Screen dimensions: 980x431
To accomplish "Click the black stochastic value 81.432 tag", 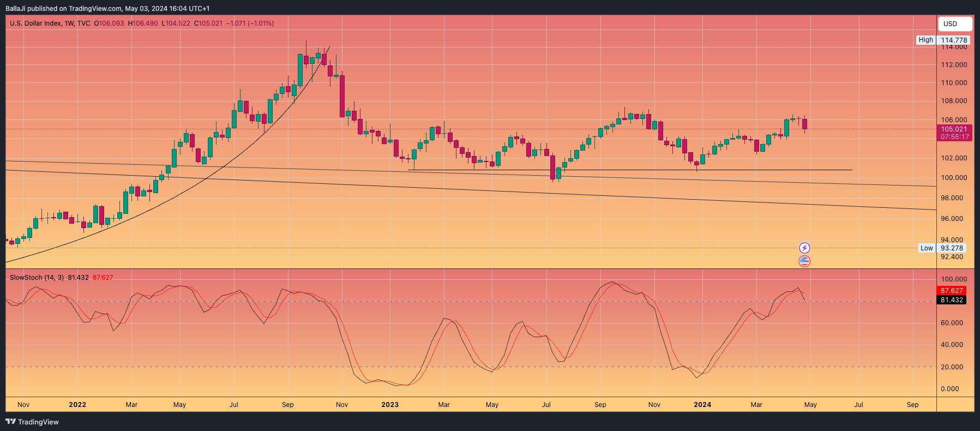I will (x=952, y=300).
